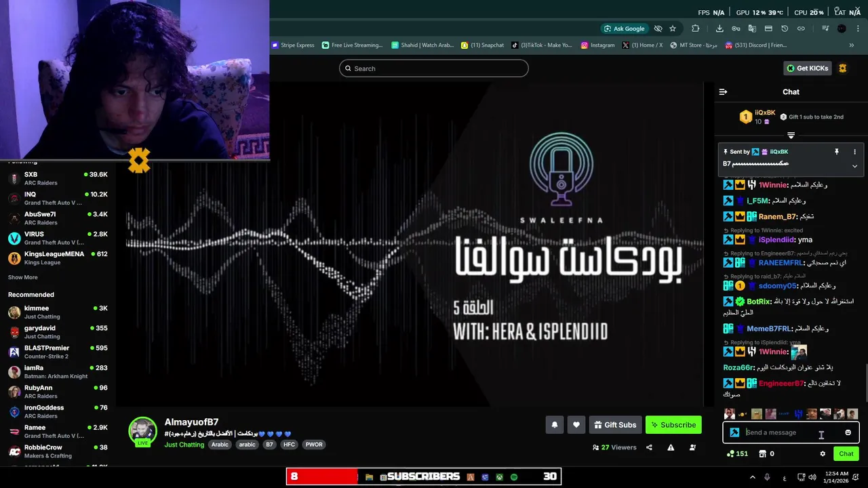The width and height of the screenshot is (868, 488).
Task: Open the browser downloads icon
Action: click(x=719, y=28)
